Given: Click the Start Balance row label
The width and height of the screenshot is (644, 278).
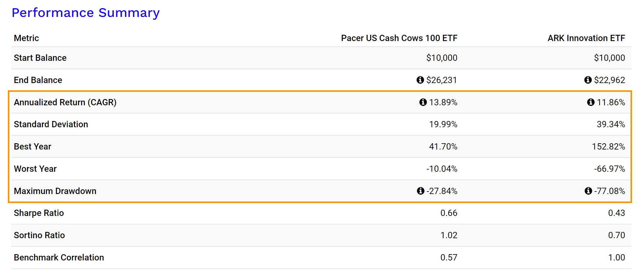Looking at the screenshot, I should (40, 58).
